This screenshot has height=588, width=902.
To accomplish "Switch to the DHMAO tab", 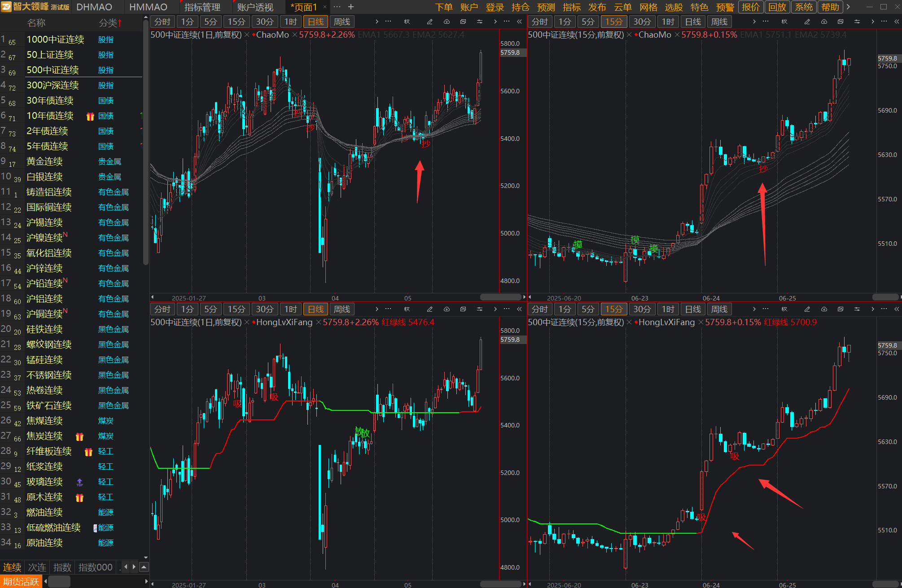I will click(94, 7).
